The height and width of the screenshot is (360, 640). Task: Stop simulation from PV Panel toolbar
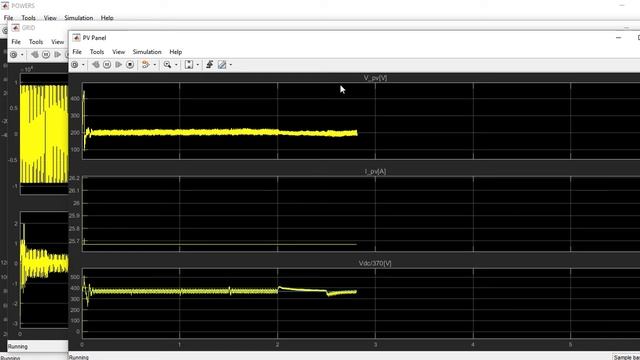tap(130, 64)
